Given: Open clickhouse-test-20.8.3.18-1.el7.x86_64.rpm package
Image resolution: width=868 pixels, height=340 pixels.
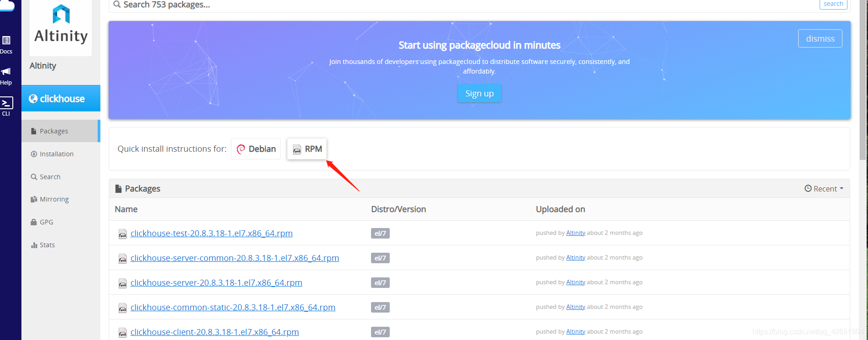Looking at the screenshot, I should [x=211, y=234].
